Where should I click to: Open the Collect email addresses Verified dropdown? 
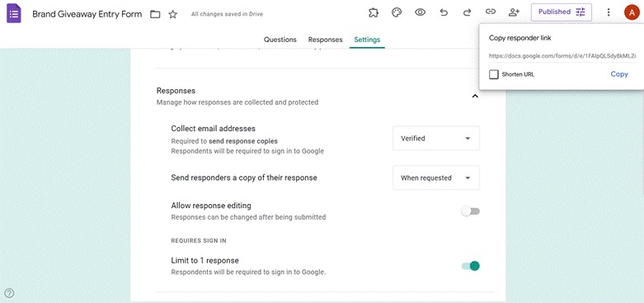436,138
